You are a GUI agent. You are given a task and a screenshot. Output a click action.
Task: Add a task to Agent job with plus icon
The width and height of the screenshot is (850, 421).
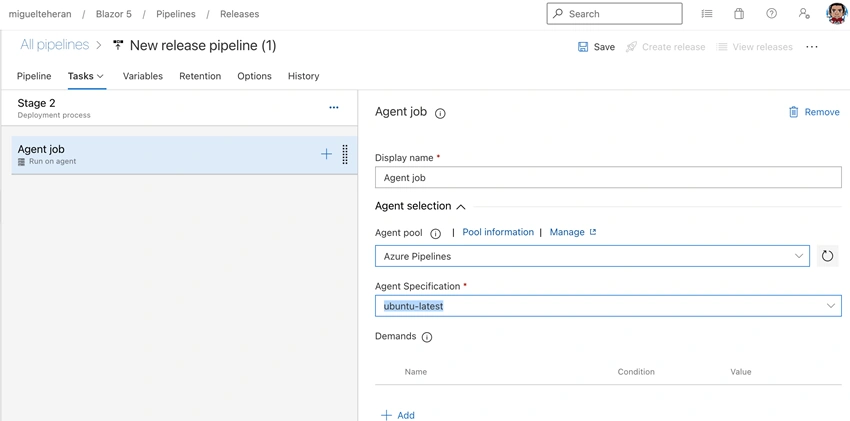coord(326,154)
